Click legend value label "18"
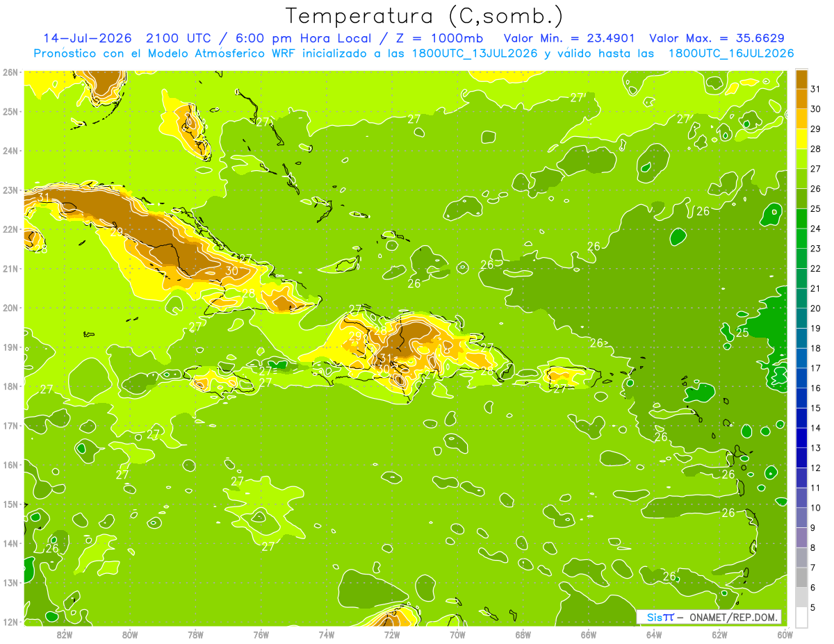834x644 pixels. click(x=816, y=348)
